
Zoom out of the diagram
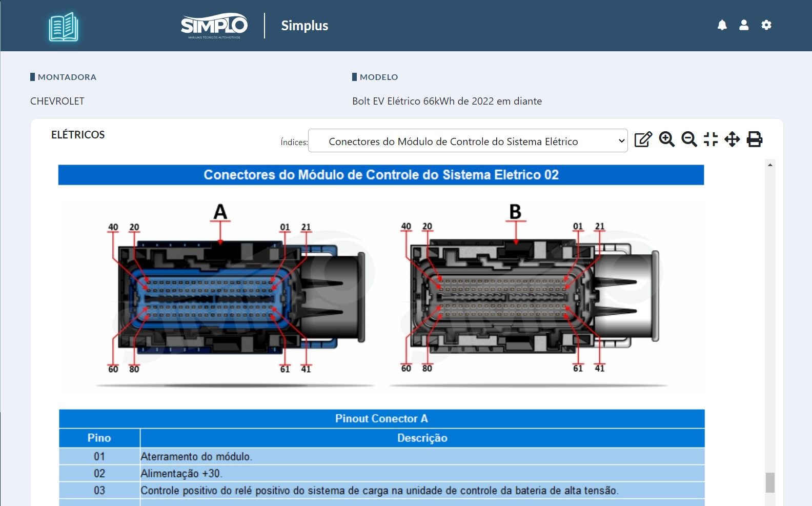click(x=689, y=139)
